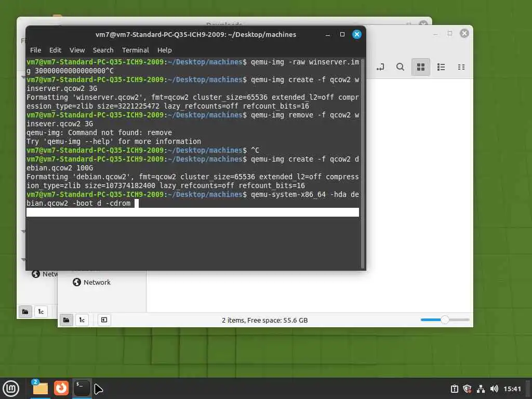Screen dimensions: 532x399
Task: Show tree view in back file manager window
Action: [41, 312]
